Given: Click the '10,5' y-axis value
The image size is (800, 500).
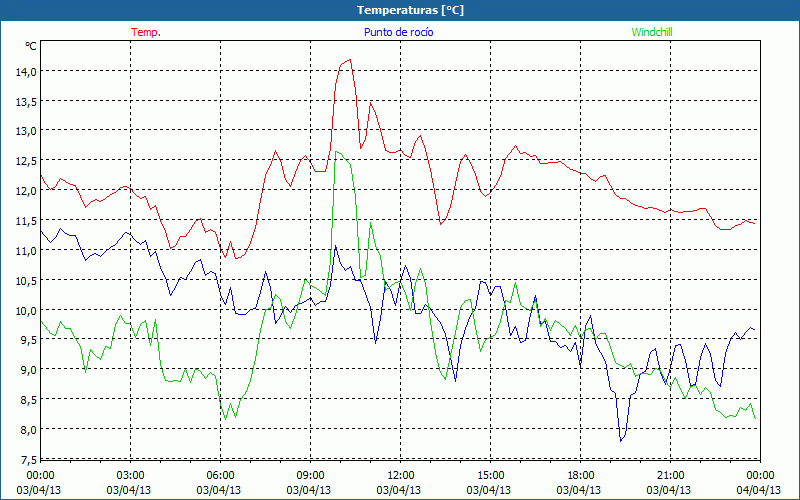Looking at the screenshot, I should (27, 281).
